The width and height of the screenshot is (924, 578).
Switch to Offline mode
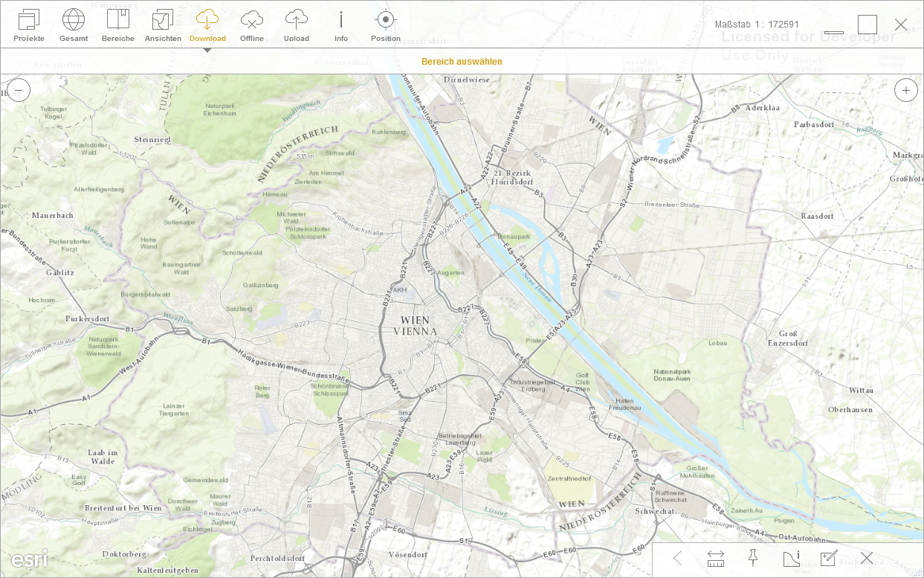click(252, 25)
